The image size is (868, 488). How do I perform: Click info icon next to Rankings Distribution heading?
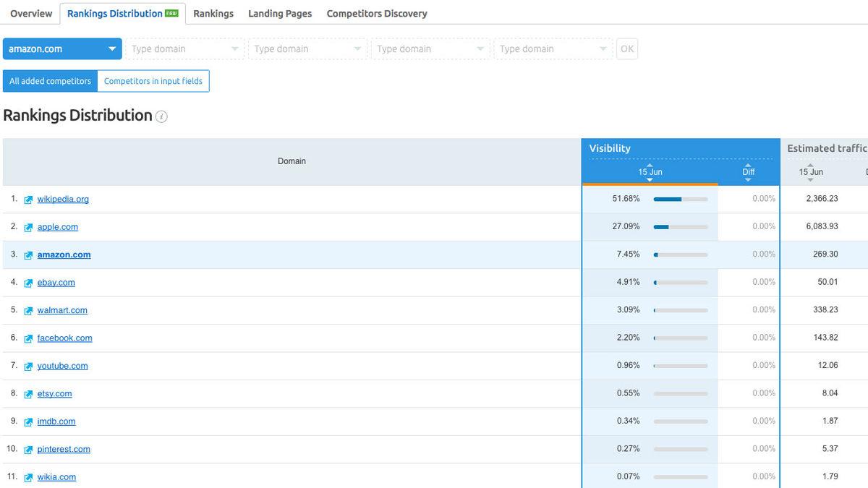tap(161, 116)
